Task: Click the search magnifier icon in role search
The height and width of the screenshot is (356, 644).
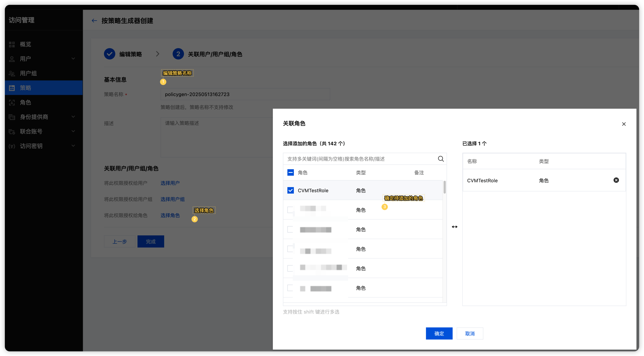Action: [x=441, y=159]
